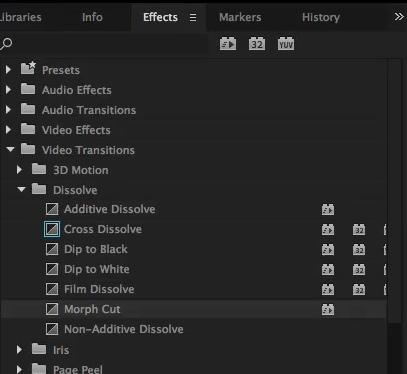
Task: Expand the Video Effects folder arrow
Action: point(8,130)
